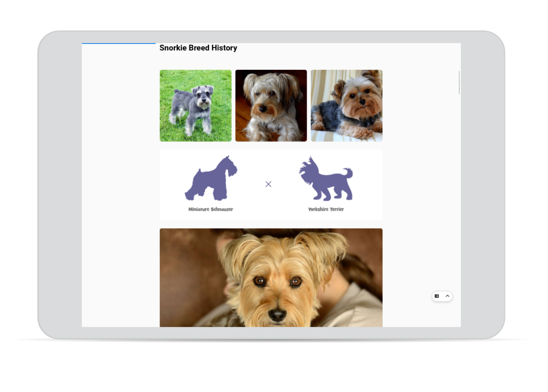Click the "Miniature Schnauzer" label
This screenshot has width=548, height=392.
coord(210,209)
